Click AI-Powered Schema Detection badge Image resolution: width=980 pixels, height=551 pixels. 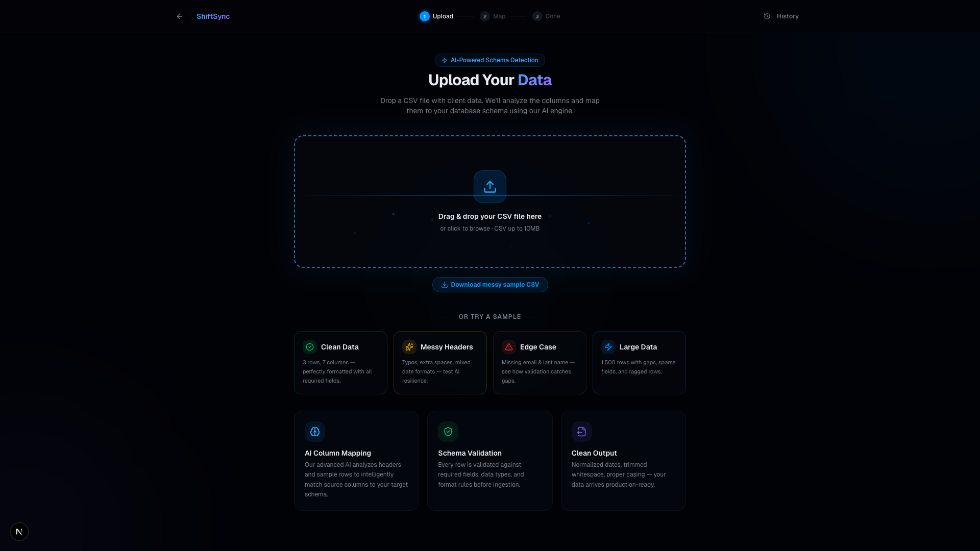(489, 60)
